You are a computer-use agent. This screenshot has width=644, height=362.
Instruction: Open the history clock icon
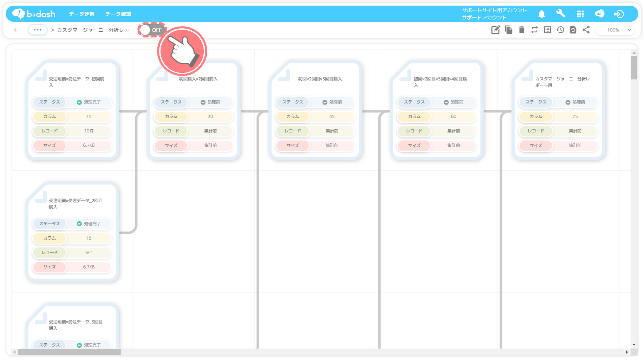(x=561, y=30)
